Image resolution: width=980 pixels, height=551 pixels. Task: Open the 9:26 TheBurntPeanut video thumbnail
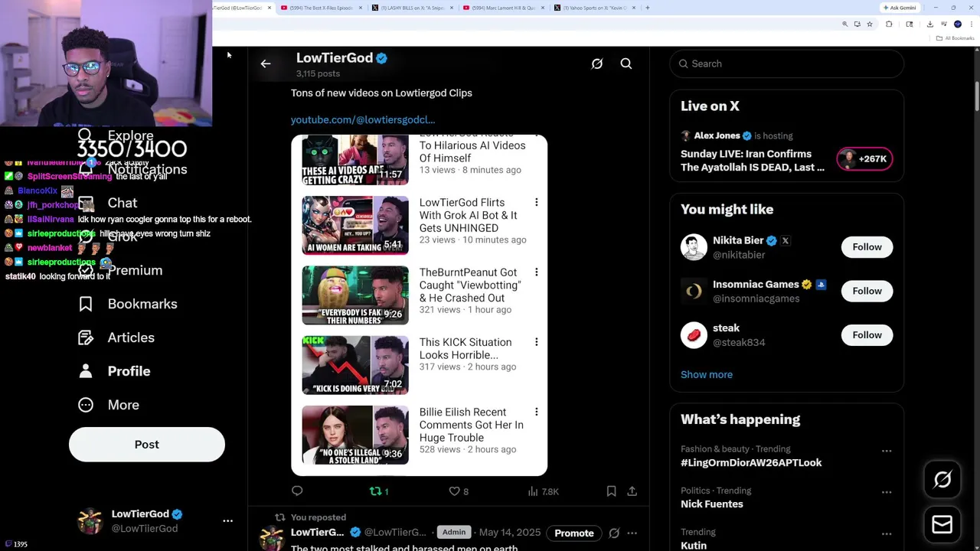coord(355,295)
